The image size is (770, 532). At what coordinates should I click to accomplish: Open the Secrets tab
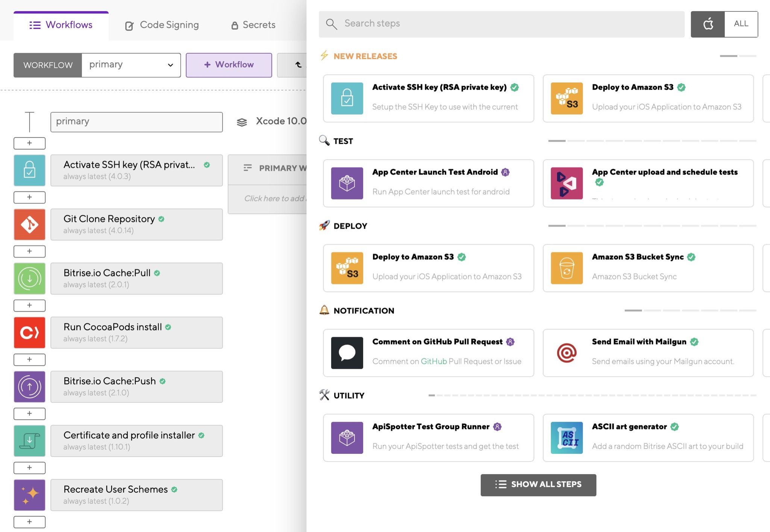click(253, 25)
